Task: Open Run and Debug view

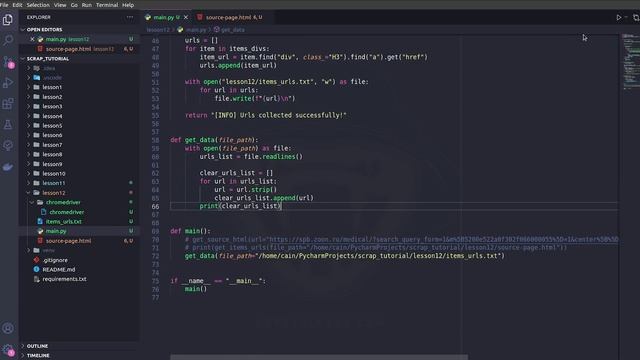Action: tap(8, 82)
